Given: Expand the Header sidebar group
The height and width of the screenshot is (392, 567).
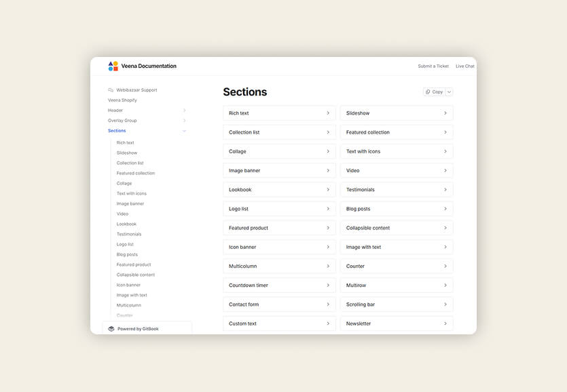Looking at the screenshot, I should [x=185, y=111].
